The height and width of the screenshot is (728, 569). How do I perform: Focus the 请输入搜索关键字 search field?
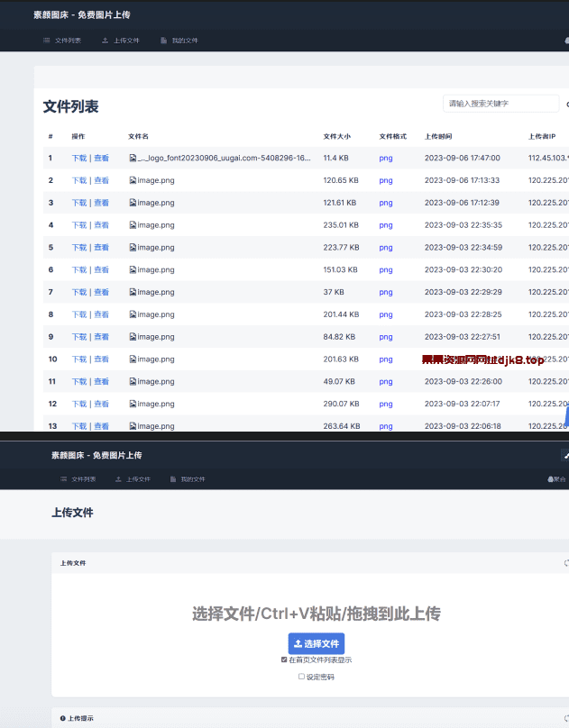click(x=500, y=104)
